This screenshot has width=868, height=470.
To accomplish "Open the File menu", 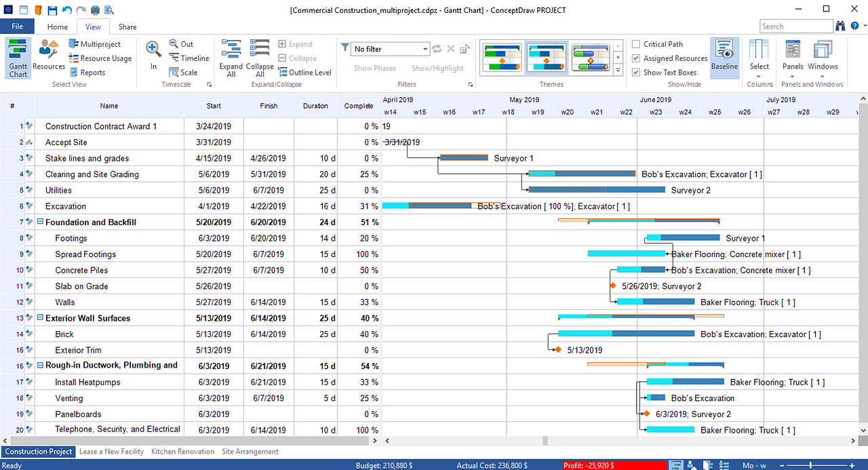I will tap(17, 26).
